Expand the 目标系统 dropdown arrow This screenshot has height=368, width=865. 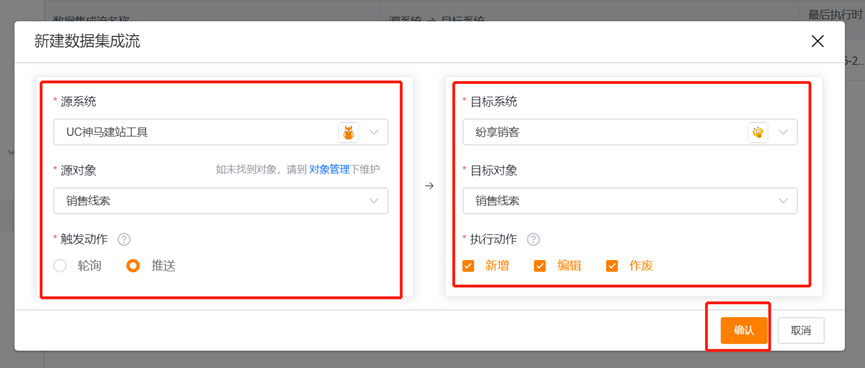[783, 132]
